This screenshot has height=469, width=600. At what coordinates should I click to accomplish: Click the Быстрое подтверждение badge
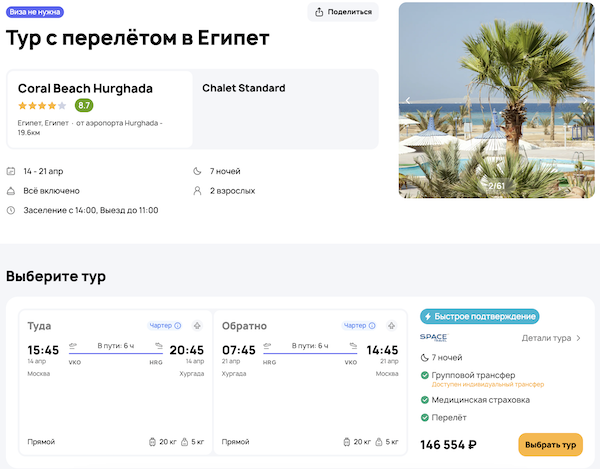(x=479, y=316)
